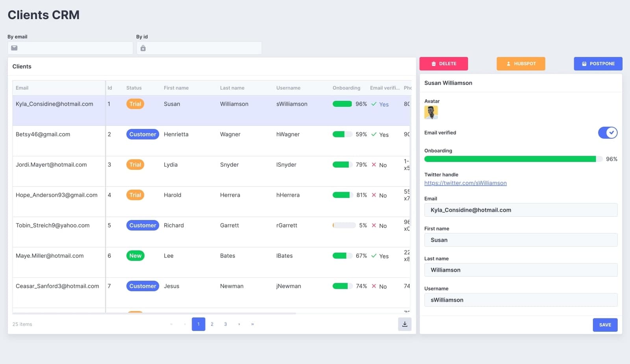The width and height of the screenshot is (630, 364).
Task: Click the download/export icon below the table
Action: tap(404, 324)
